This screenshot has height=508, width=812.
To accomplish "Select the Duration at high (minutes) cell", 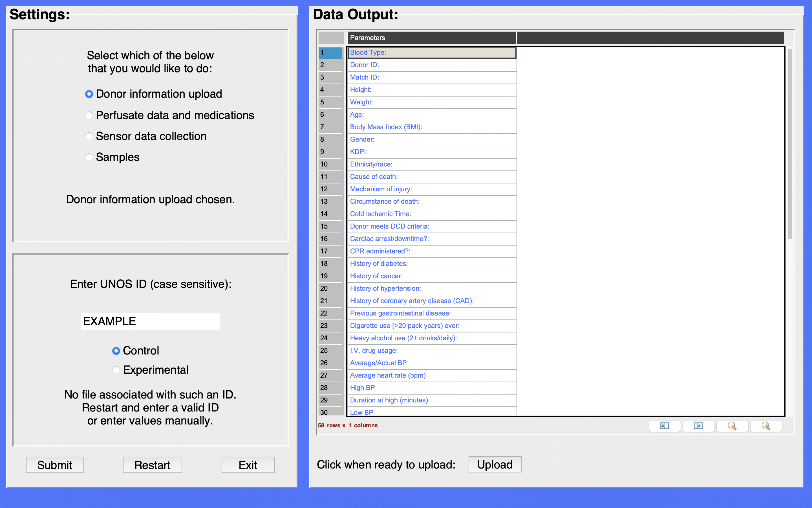I will pos(432,400).
